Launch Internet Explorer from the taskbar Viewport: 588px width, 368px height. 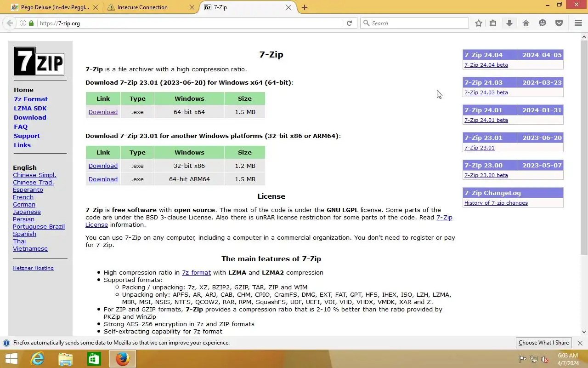pos(37,359)
